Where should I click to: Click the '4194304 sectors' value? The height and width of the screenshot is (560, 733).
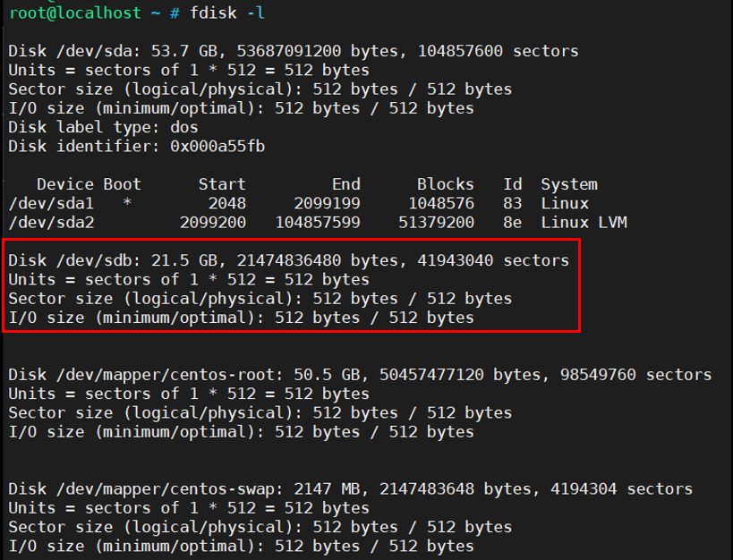(622, 489)
